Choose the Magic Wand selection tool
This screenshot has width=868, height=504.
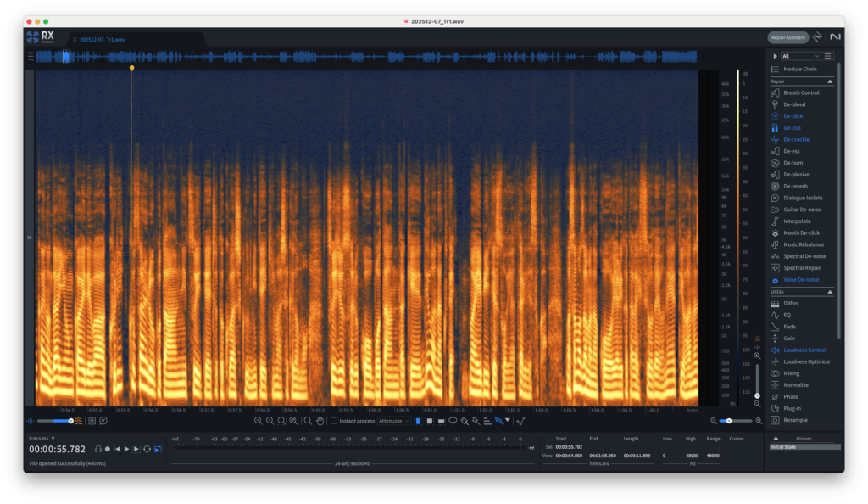coord(476,421)
